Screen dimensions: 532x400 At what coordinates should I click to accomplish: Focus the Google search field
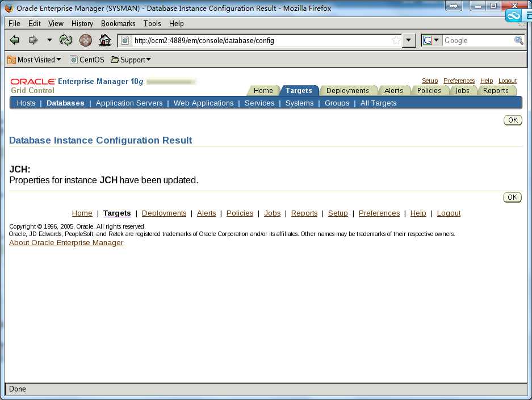[479, 41]
